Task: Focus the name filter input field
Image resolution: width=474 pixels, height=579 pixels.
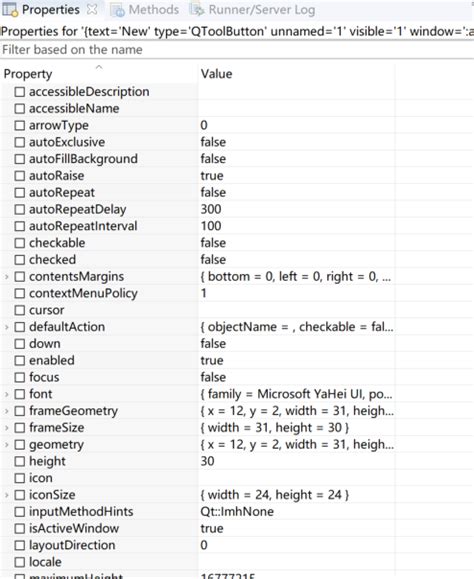Action: (237, 49)
